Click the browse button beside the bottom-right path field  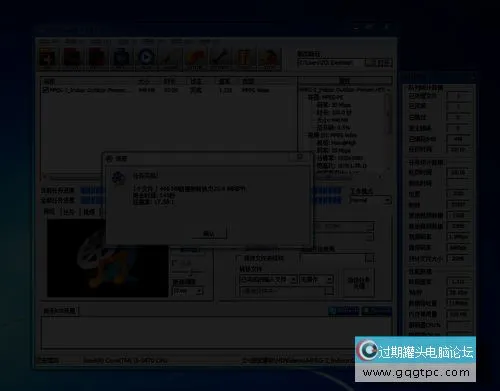point(369,258)
